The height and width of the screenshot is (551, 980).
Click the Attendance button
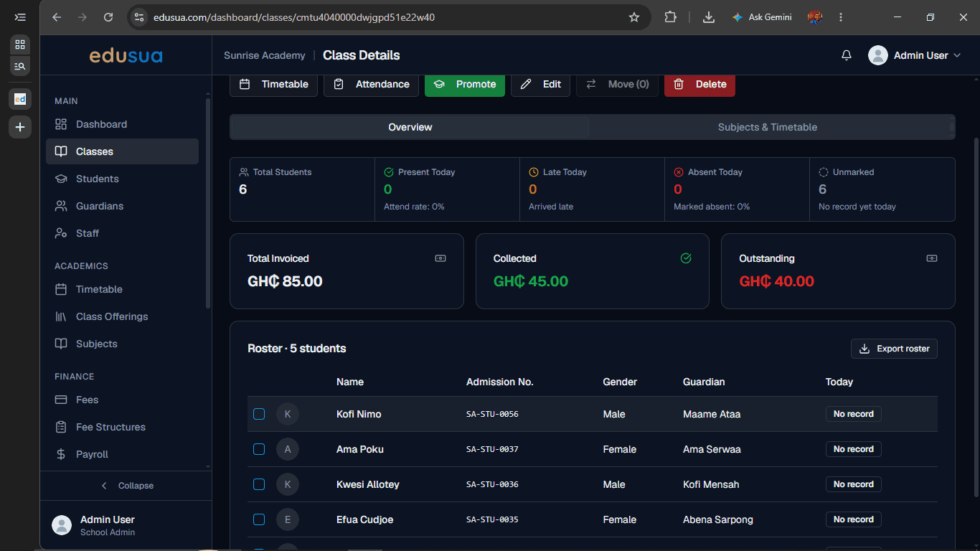click(x=371, y=84)
